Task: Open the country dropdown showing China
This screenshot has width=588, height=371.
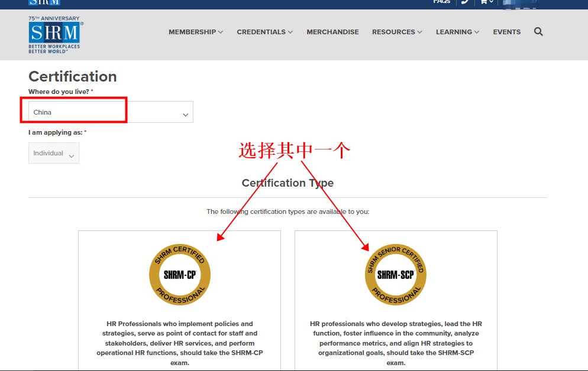Action: coord(111,112)
